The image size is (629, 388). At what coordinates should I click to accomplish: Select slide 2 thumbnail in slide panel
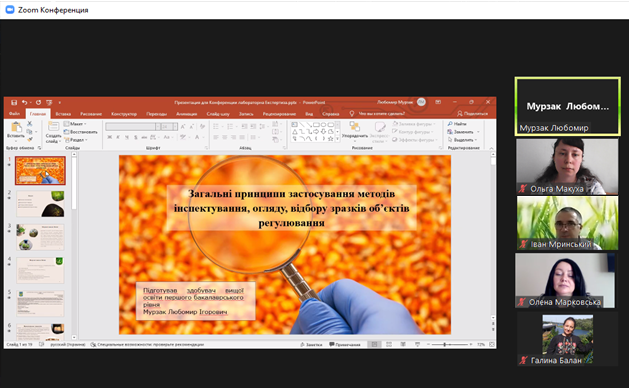coord(40,204)
